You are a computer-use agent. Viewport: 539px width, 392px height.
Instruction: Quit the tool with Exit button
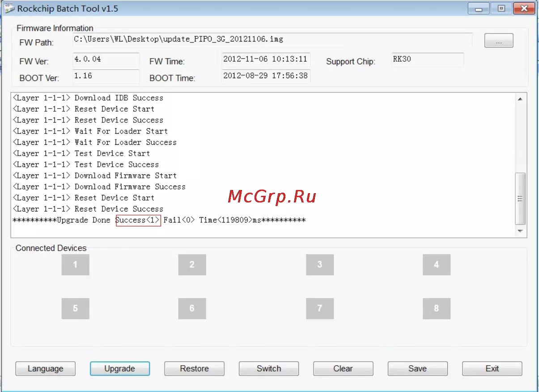[492, 369]
